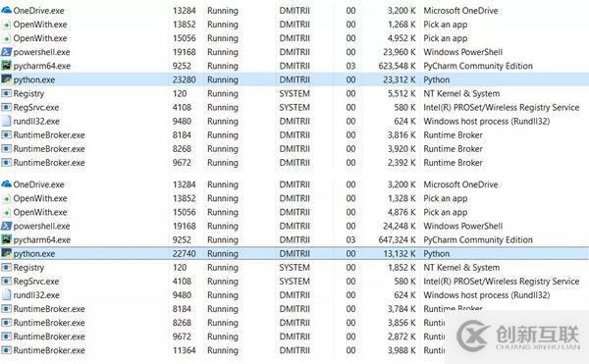Click the PID value 11364
589x364 pixels.
pyautogui.click(x=185, y=350)
